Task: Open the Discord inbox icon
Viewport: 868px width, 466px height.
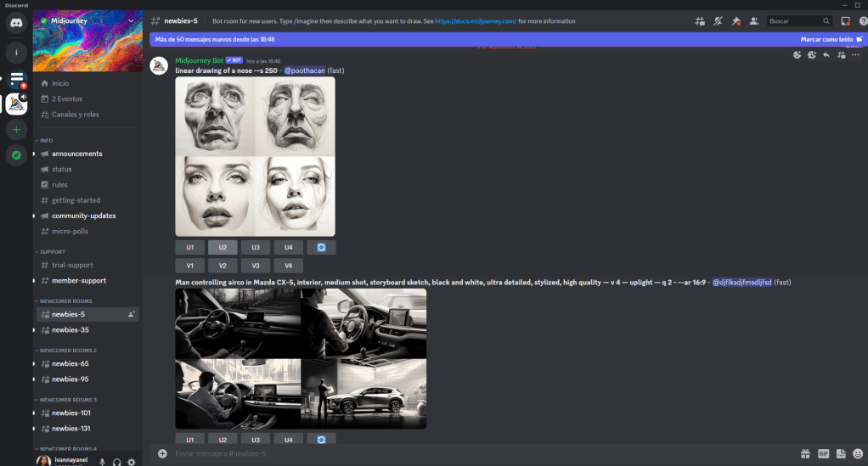Action: click(x=845, y=21)
